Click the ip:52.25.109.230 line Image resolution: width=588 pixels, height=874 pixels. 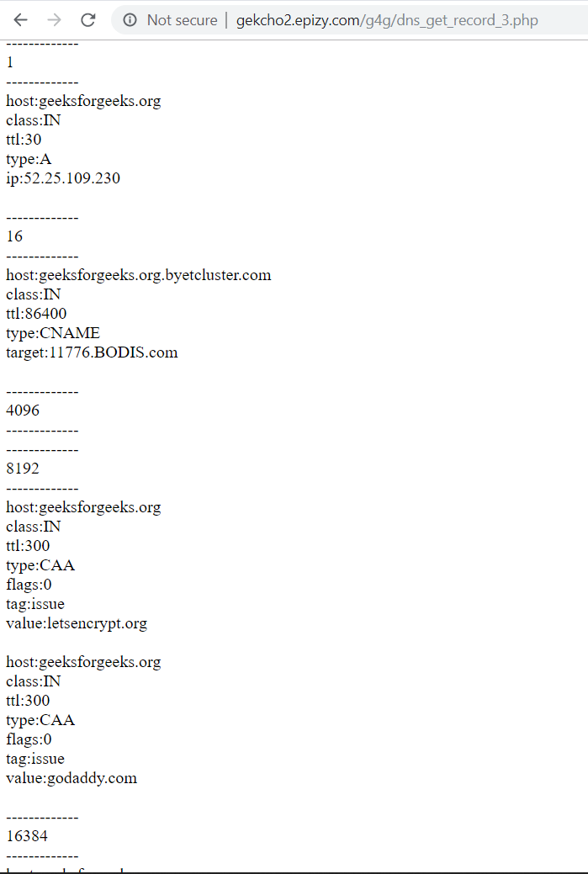point(63,177)
